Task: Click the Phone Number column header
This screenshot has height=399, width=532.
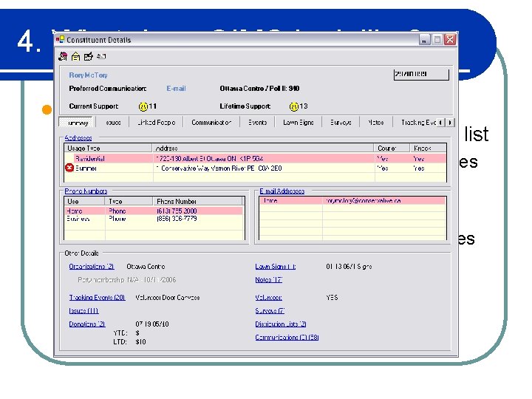Action: [198, 201]
